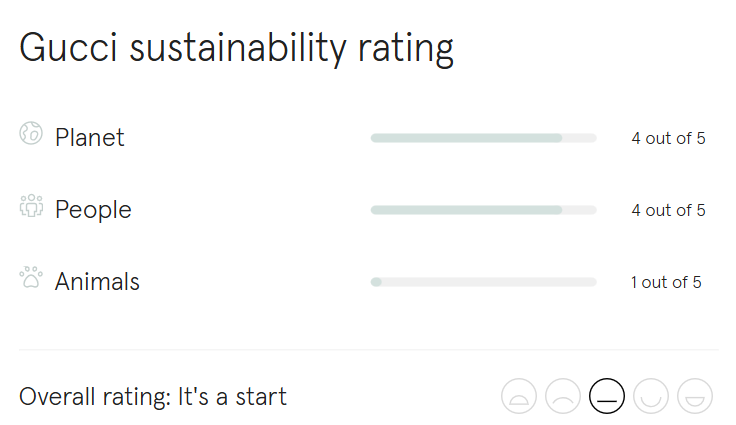Image resolution: width=736 pixels, height=425 pixels.
Task: Select the highlighted neutral face icon
Action: tap(607, 397)
